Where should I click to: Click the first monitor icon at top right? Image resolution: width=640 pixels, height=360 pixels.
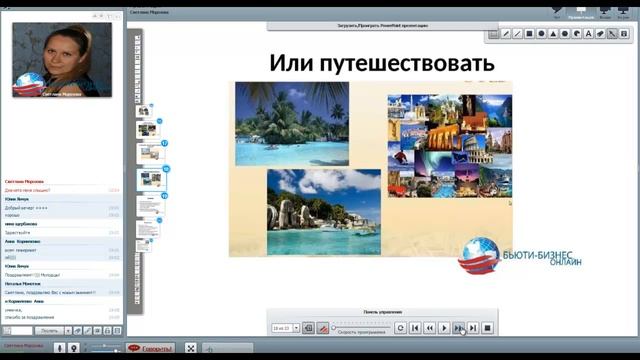tap(605, 12)
